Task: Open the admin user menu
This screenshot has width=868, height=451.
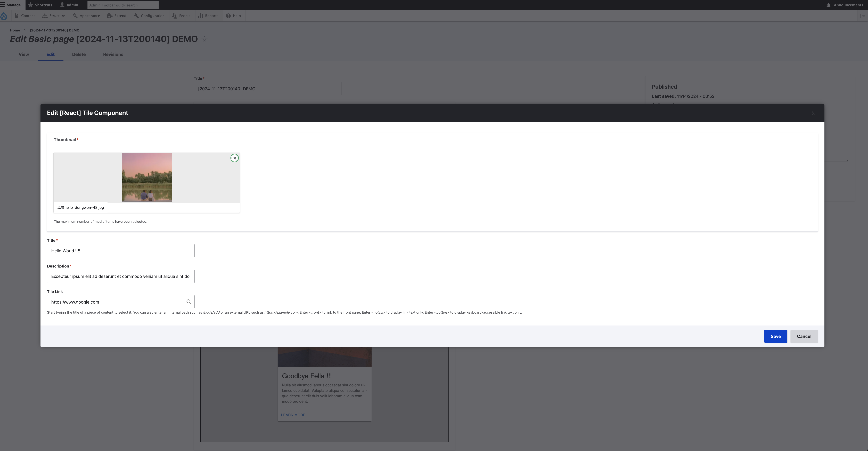Action: point(69,5)
